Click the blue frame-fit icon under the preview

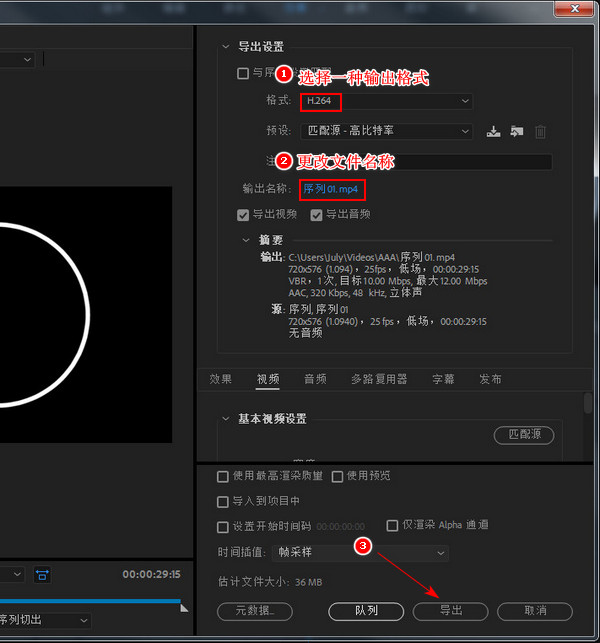tap(42, 574)
